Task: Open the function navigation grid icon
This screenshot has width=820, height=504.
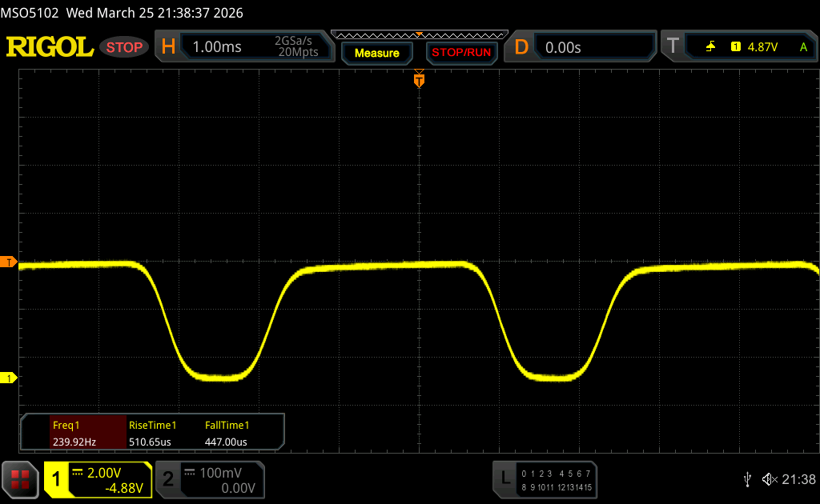Action: click(x=20, y=478)
